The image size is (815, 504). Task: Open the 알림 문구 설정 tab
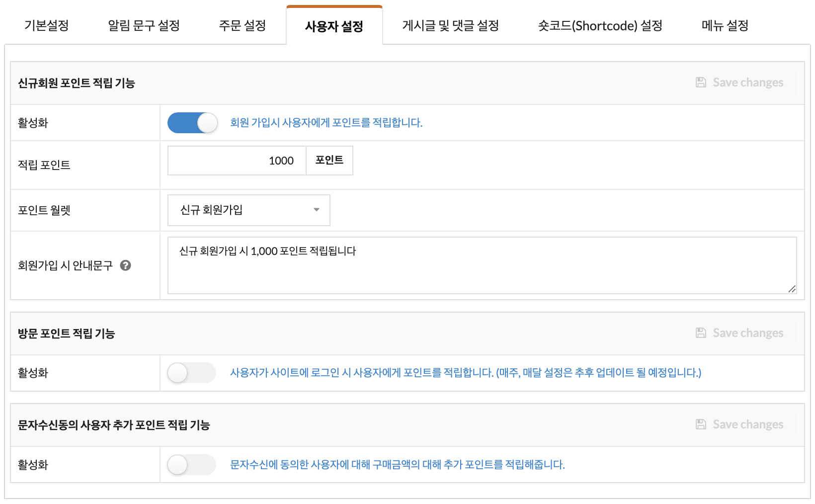click(x=144, y=25)
